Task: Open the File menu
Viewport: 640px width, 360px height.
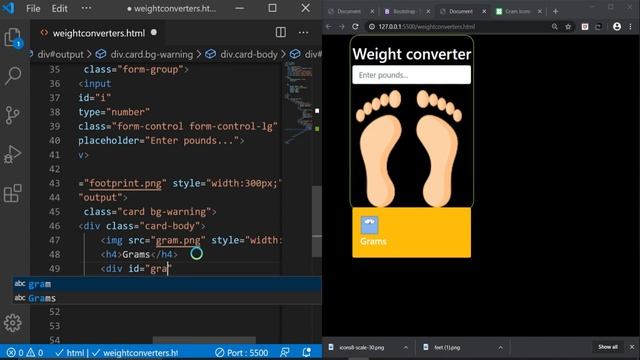Action: (x=33, y=9)
